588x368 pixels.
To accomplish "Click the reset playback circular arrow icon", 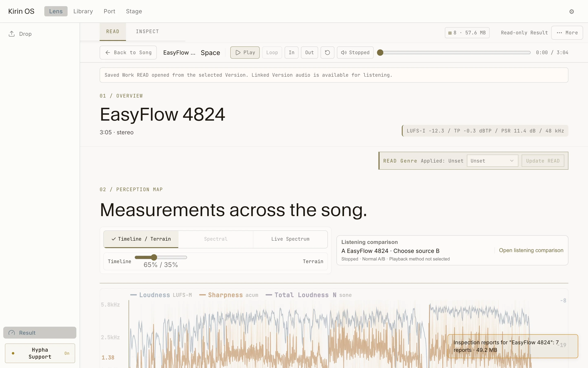I will tap(327, 53).
